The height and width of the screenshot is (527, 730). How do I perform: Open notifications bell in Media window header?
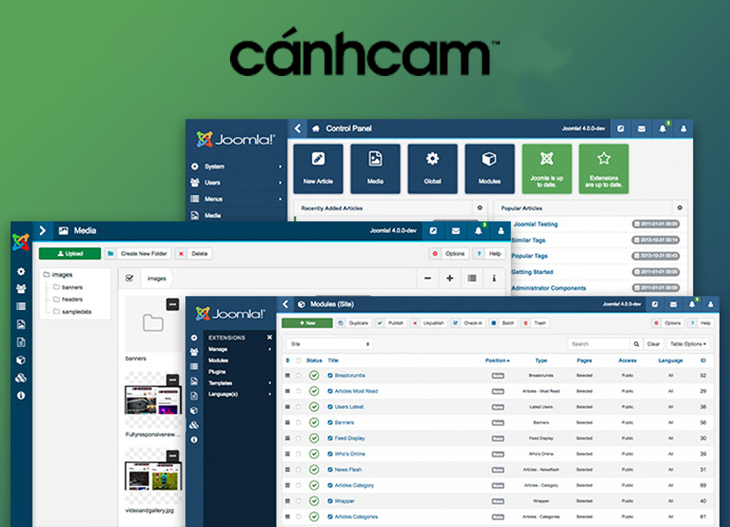click(478, 230)
